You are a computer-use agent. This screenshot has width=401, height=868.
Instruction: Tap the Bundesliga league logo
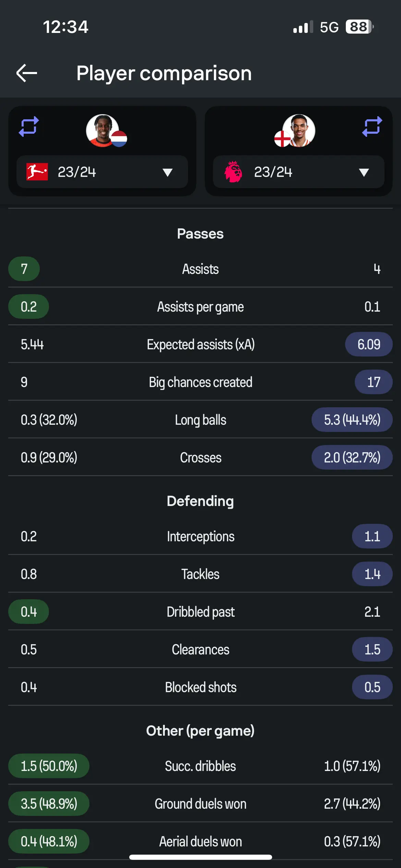pos(37,172)
